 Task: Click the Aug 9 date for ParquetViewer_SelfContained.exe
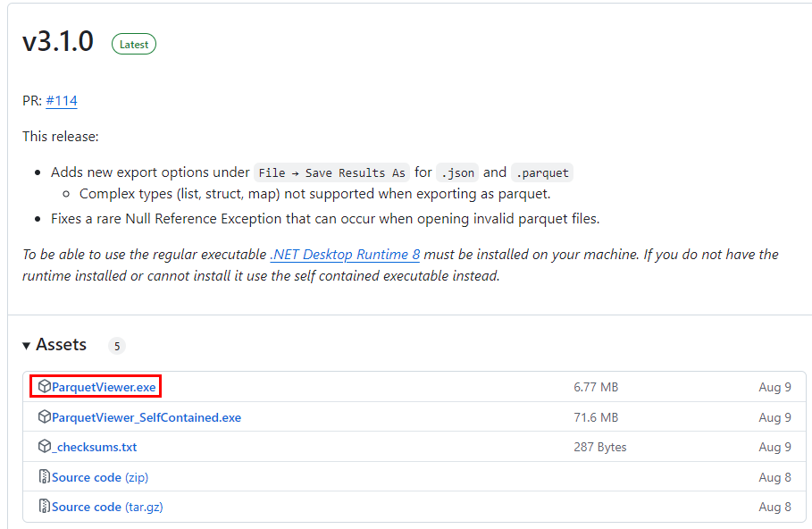[x=774, y=417]
